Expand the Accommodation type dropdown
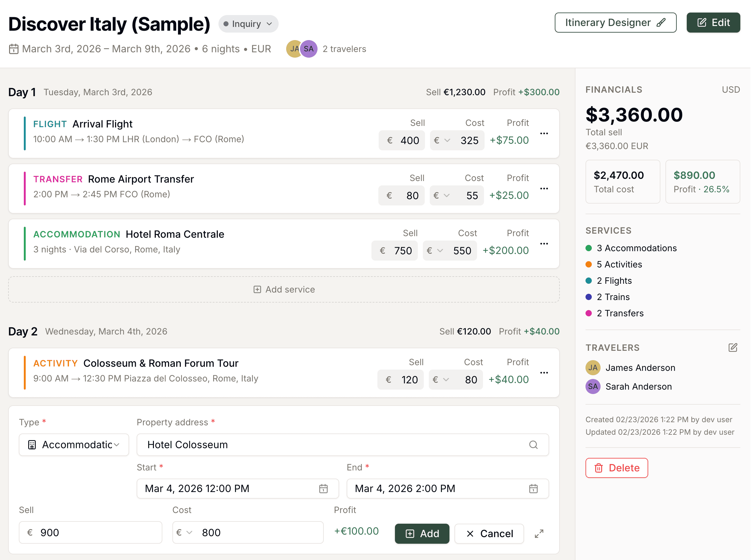 pos(74,445)
